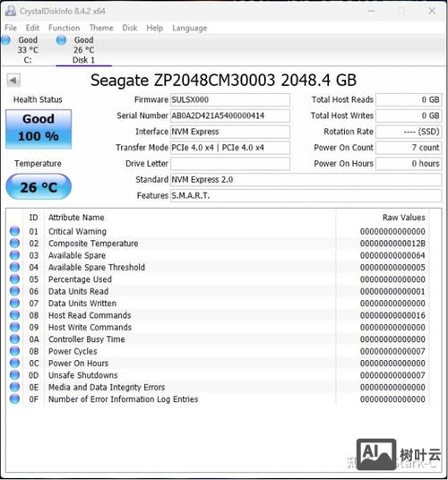Click the Total Host Reads value
Screen dimensions: 448x480
tap(409, 99)
